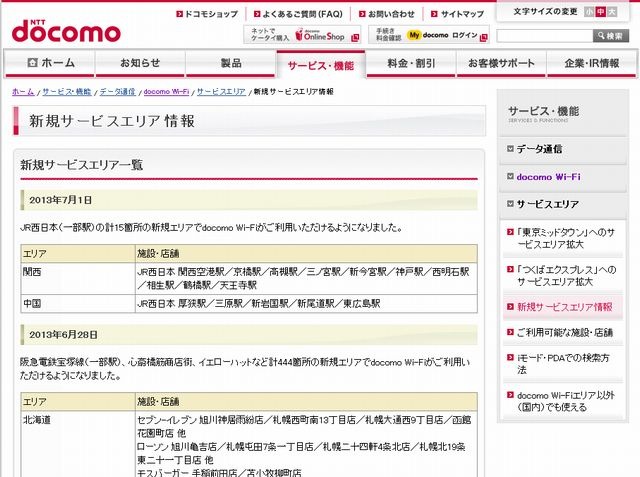
Task: Open the お客様サポート tab
Action: [501, 63]
